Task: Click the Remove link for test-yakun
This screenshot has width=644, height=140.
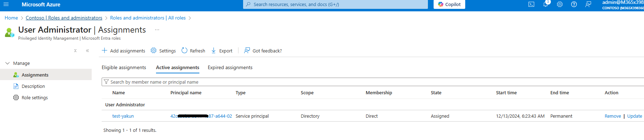Action: 613,116
